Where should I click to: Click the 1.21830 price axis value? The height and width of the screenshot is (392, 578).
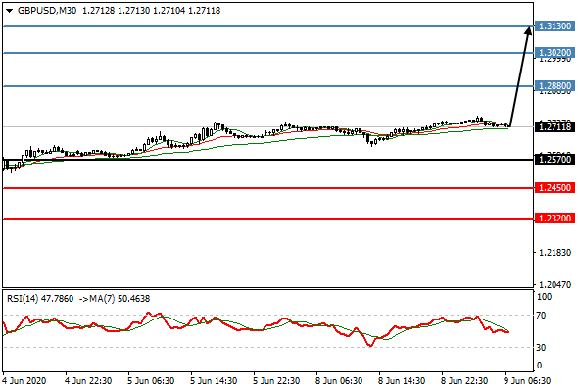(554, 253)
